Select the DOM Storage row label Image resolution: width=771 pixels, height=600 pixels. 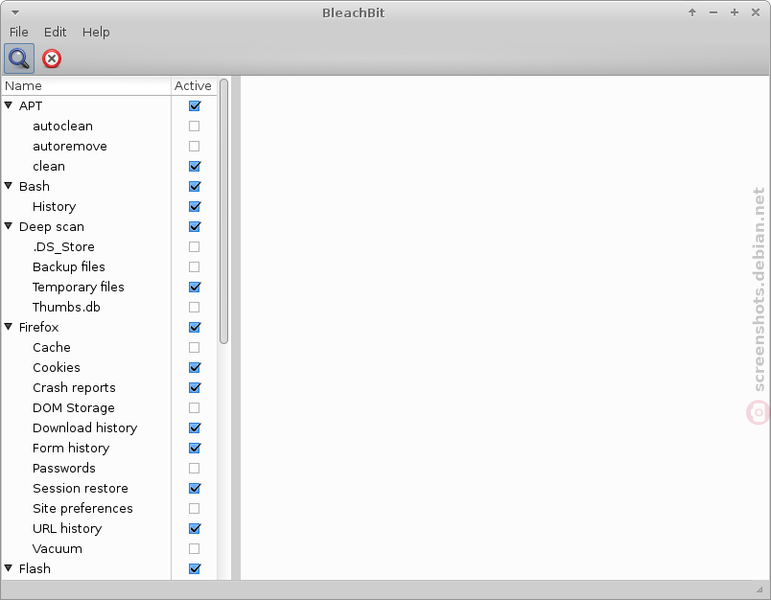click(73, 408)
